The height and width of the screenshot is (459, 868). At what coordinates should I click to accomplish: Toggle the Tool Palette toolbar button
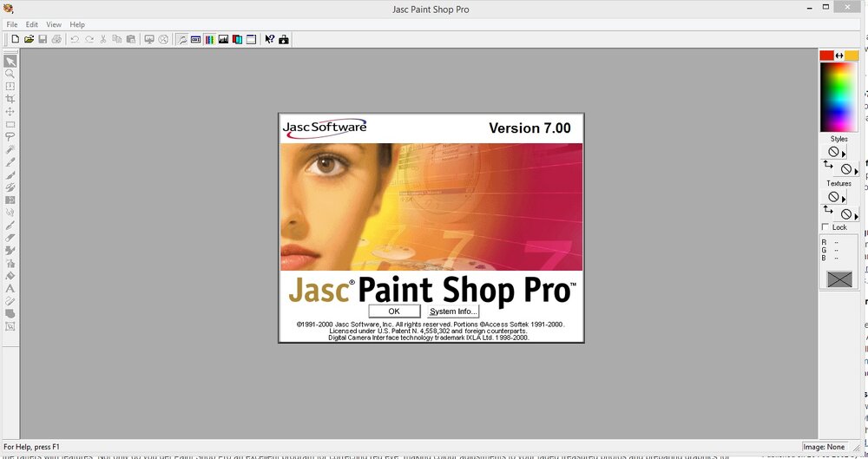182,39
